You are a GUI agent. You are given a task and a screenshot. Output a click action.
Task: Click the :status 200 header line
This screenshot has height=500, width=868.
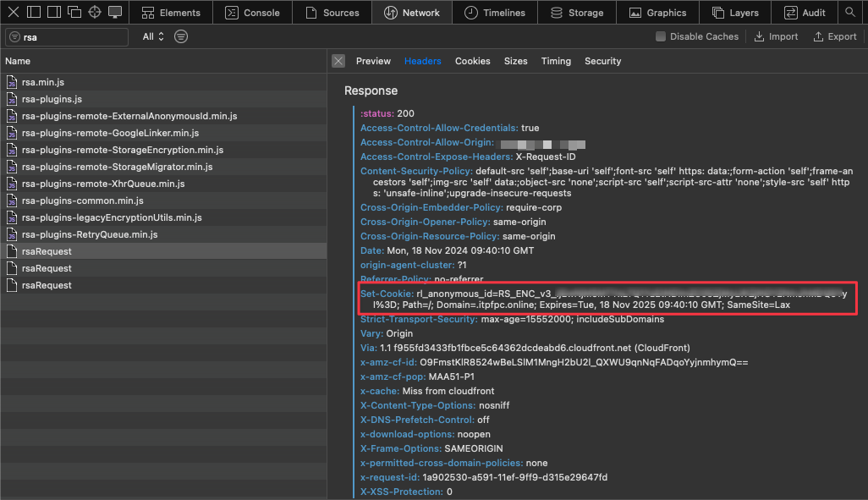tap(387, 113)
